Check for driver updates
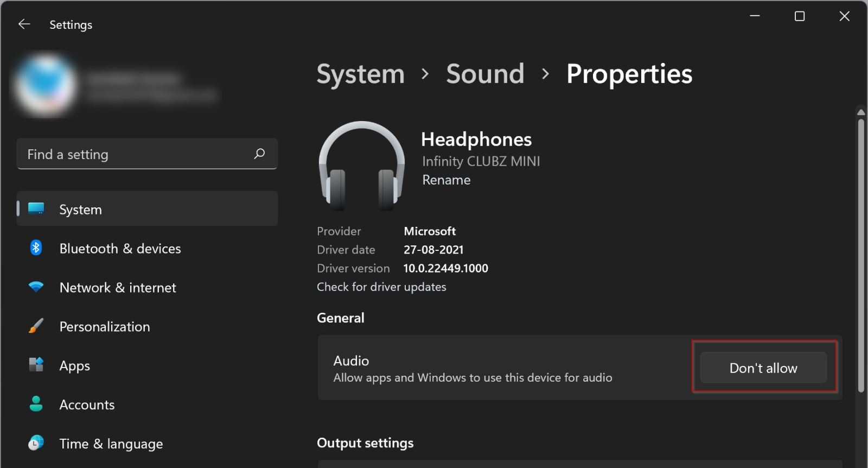 tap(381, 287)
